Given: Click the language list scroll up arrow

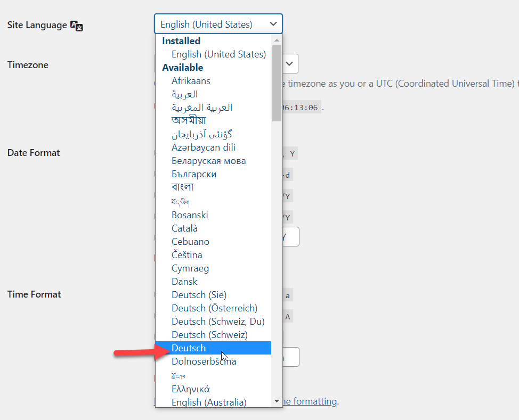Looking at the screenshot, I should (x=277, y=40).
